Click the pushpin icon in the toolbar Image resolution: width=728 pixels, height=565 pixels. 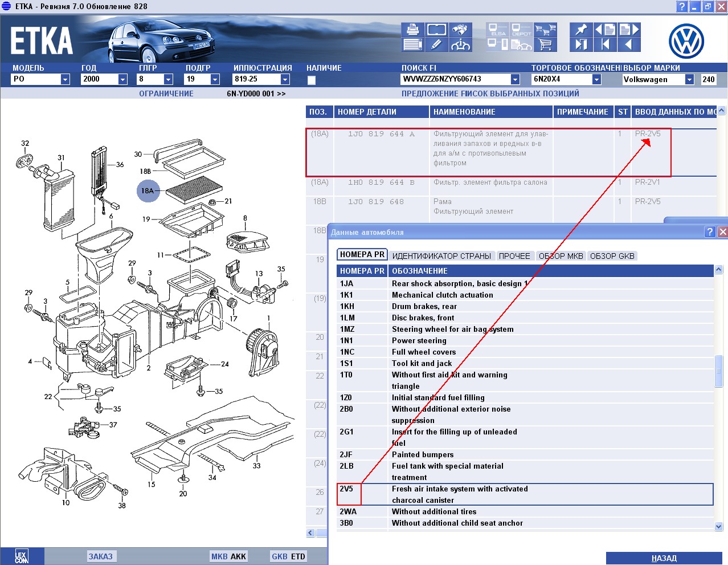click(x=581, y=30)
